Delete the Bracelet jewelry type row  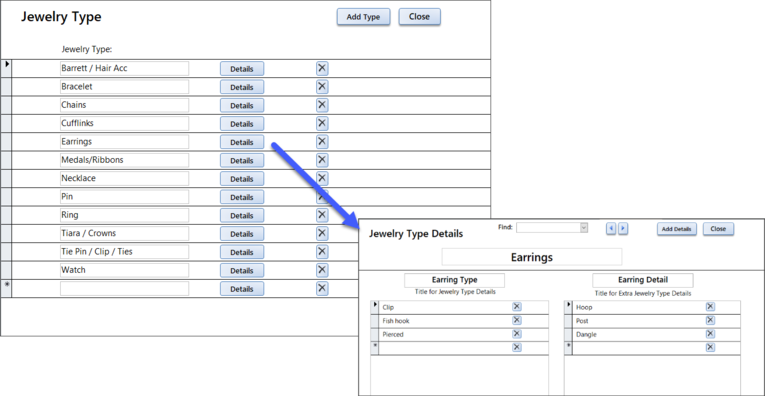322,87
